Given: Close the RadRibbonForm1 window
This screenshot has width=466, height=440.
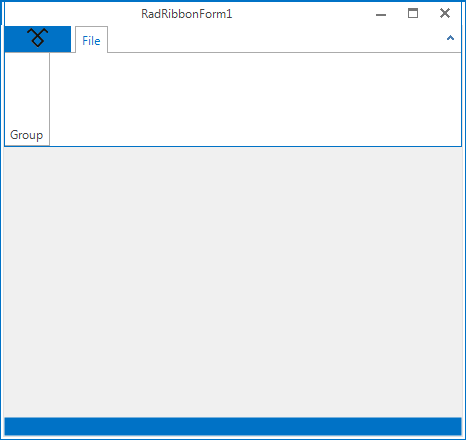Looking at the screenshot, I should (445, 13).
